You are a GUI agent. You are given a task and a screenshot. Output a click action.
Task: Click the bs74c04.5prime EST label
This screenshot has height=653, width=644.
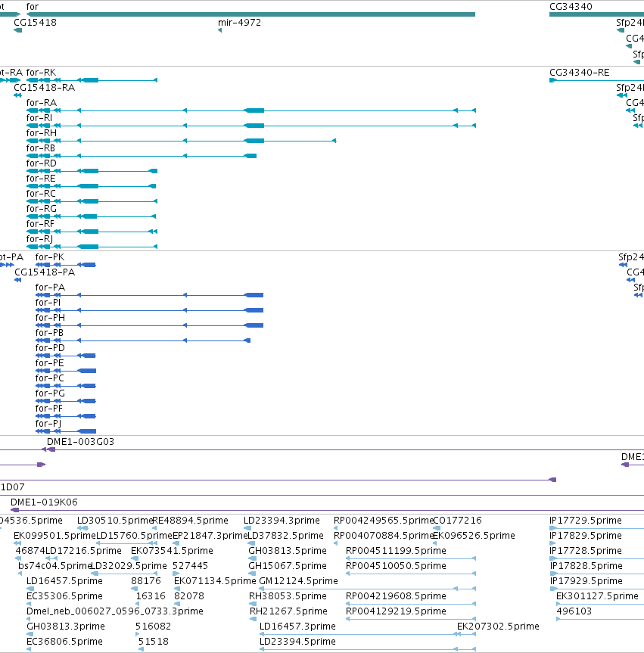(54, 566)
